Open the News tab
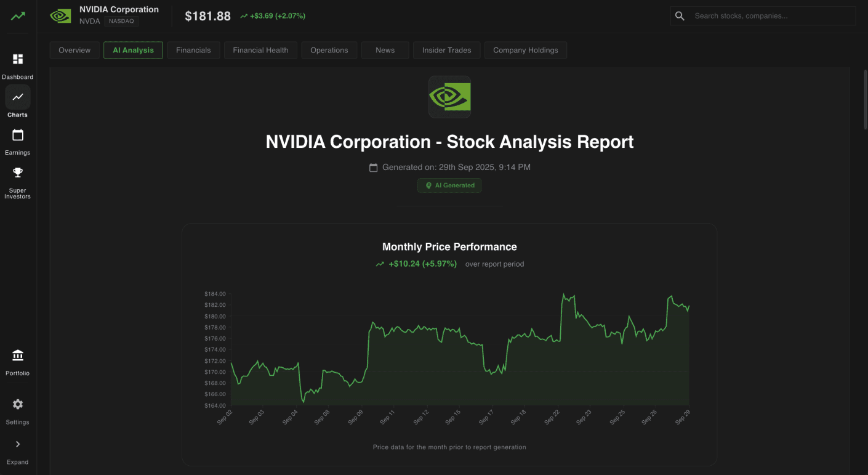 click(385, 51)
